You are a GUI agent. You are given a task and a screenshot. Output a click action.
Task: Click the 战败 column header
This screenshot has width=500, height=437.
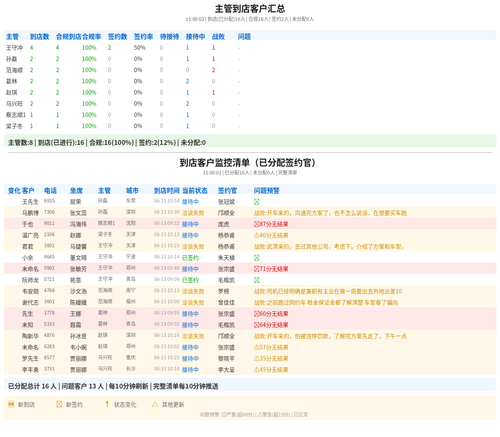pyautogui.click(x=218, y=37)
